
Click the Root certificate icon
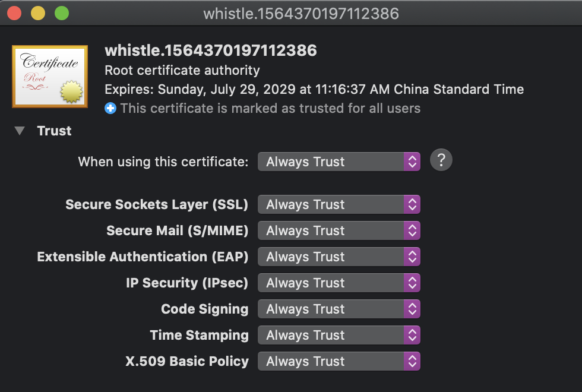tap(50, 77)
